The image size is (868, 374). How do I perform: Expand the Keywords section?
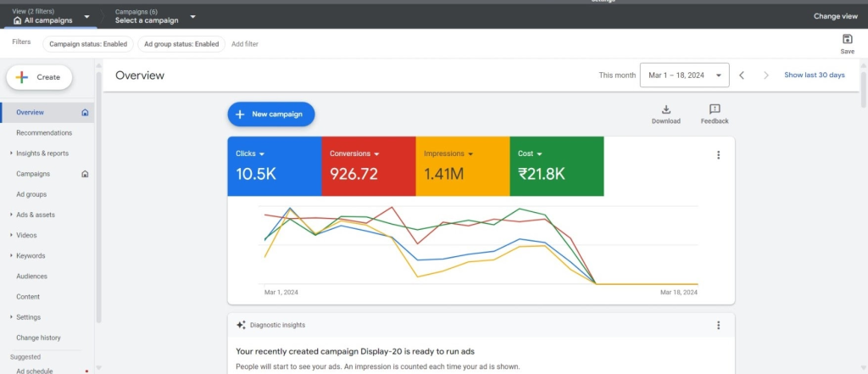(11, 256)
